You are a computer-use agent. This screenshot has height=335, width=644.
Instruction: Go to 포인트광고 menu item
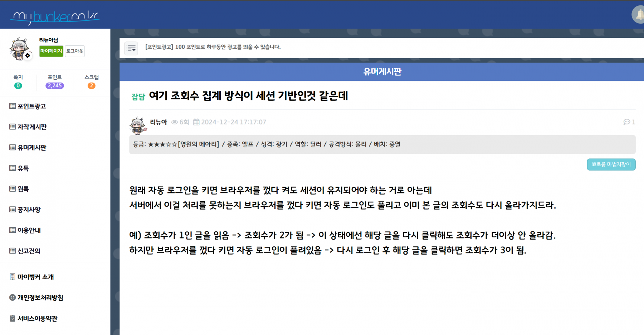coord(31,106)
